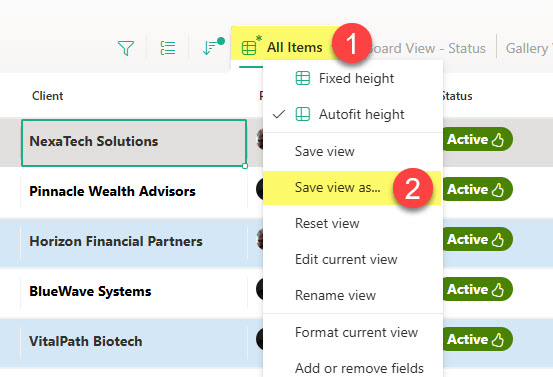Switch to Board View - Status tab
The image size is (553, 377).
tap(427, 48)
